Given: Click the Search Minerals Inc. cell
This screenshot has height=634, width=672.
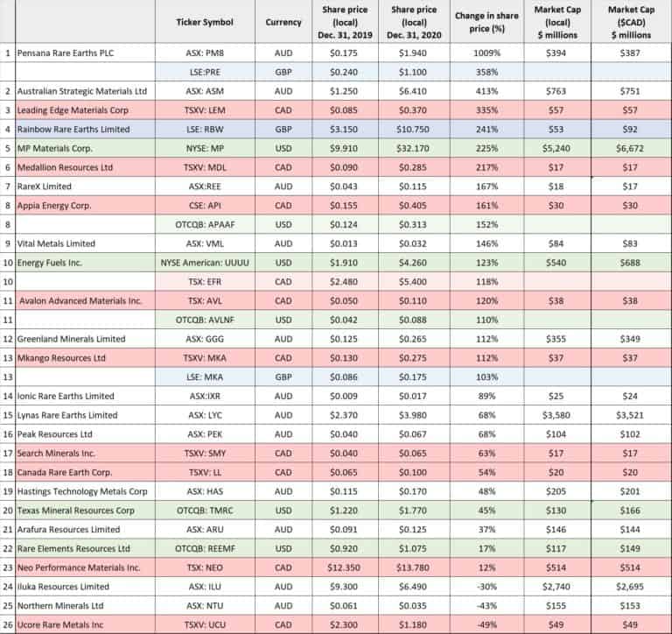Looking at the screenshot, I should pos(85,453).
